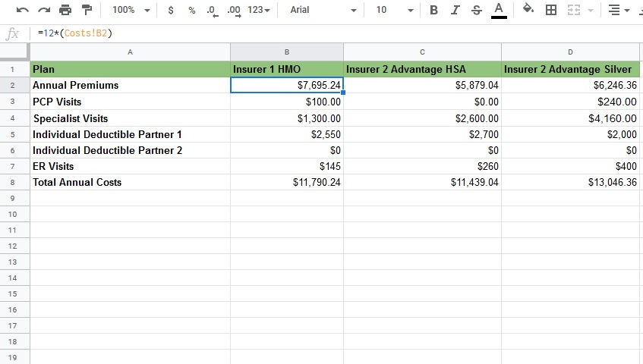Select the Insurer 2 Advantage HSA cell
Image resolution: width=643 pixels, height=364 pixels.
coord(422,69)
